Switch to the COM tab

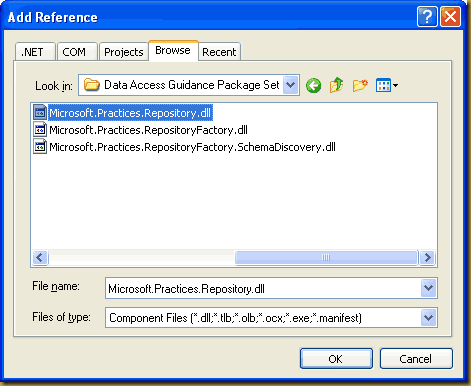(x=77, y=52)
